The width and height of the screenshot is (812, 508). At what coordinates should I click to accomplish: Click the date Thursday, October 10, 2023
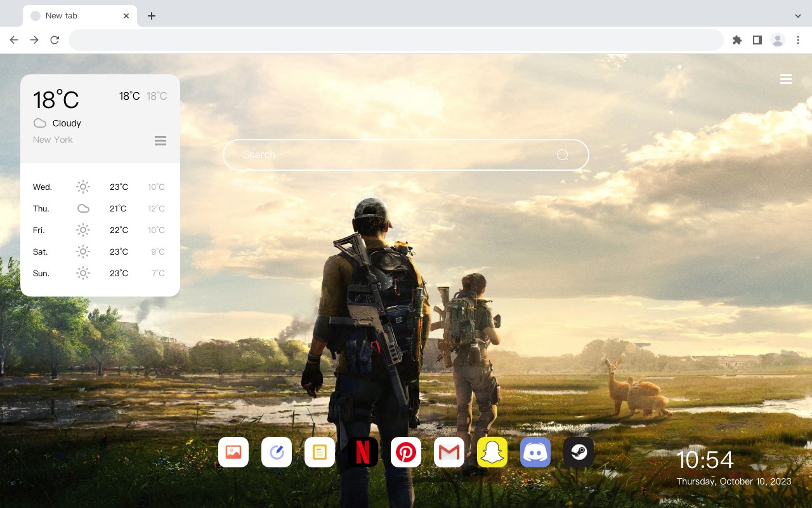pos(734,481)
